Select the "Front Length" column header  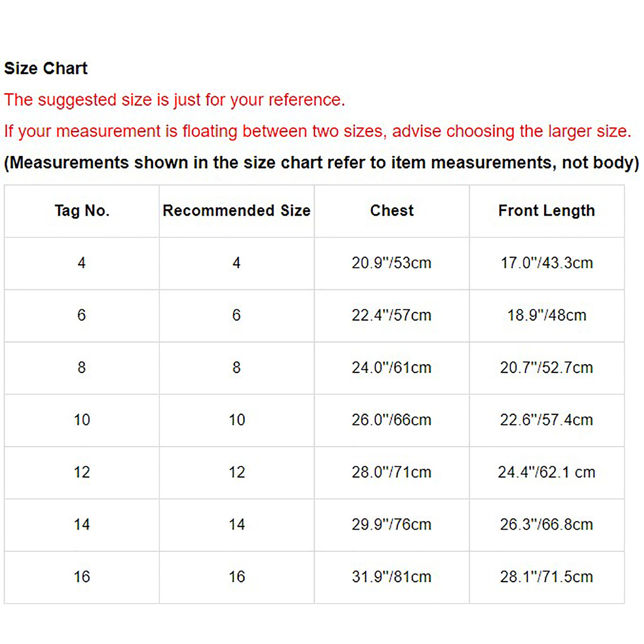pyautogui.click(x=546, y=211)
